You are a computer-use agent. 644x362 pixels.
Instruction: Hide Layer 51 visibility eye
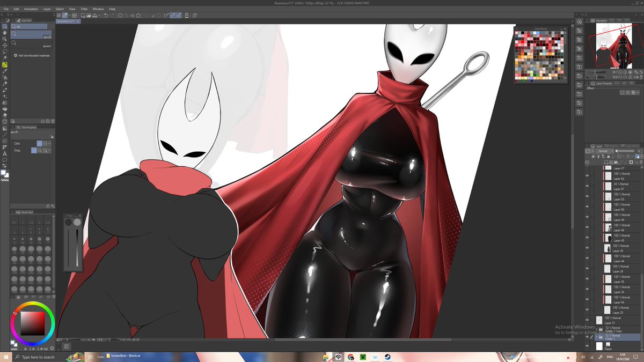(x=587, y=186)
